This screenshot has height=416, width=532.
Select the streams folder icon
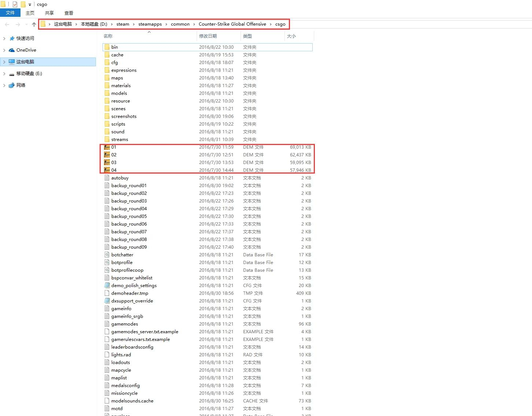(107, 139)
